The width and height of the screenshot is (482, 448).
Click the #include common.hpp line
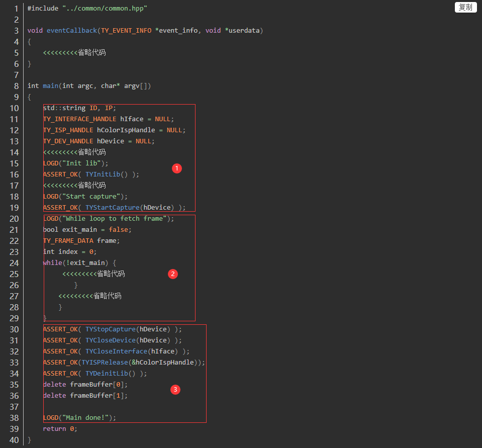(87, 9)
